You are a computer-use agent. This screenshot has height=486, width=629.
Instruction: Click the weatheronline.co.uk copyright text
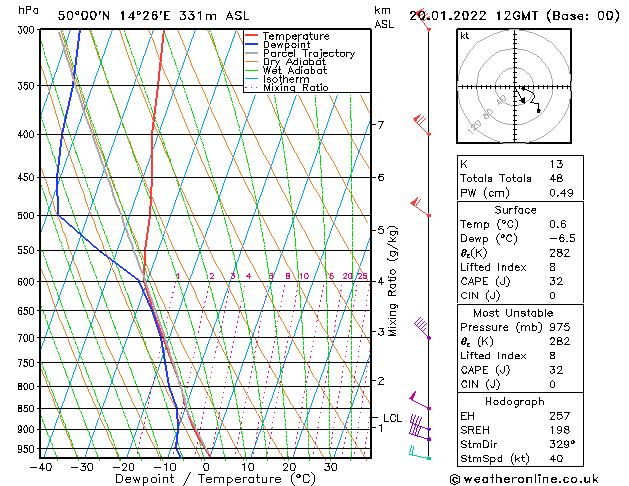tap(524, 479)
